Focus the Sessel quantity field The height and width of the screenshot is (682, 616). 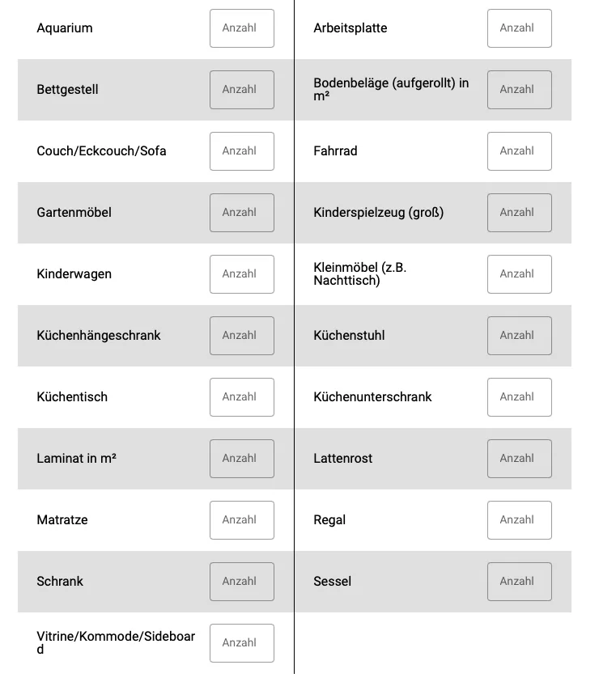(520, 582)
